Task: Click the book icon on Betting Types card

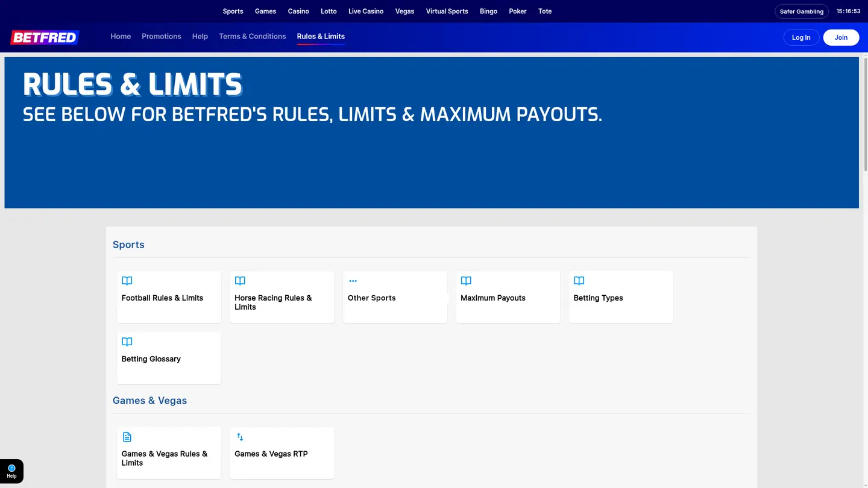Action: pos(579,281)
